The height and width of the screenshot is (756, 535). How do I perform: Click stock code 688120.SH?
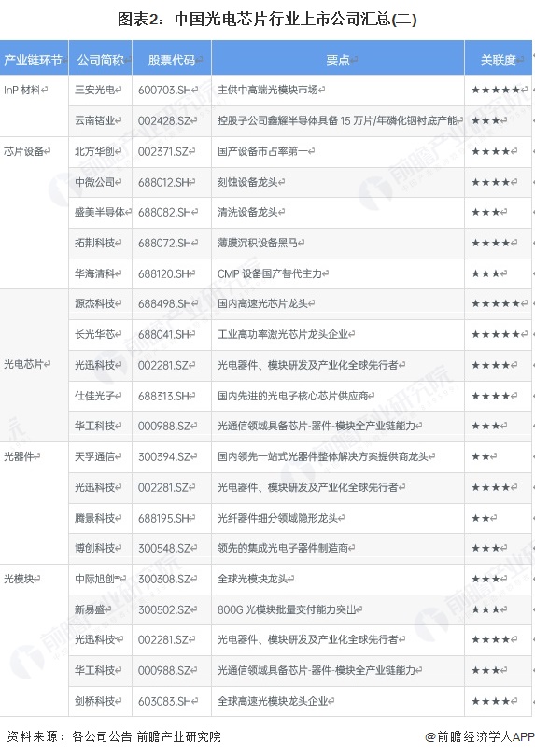164,273
